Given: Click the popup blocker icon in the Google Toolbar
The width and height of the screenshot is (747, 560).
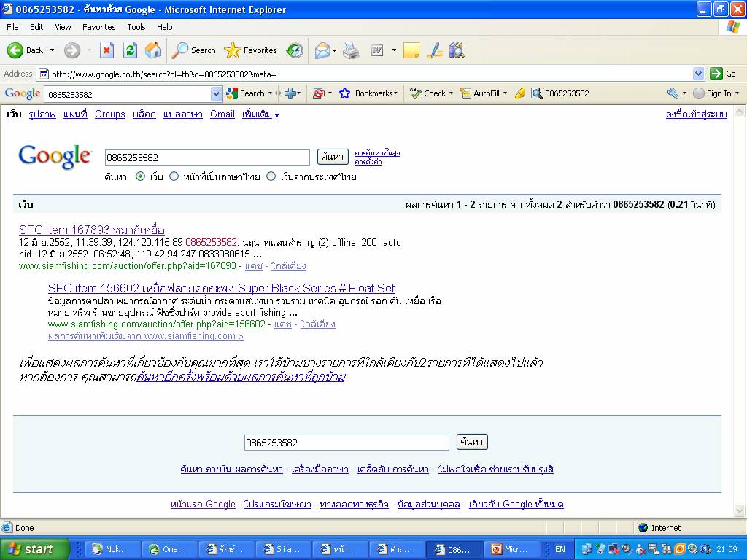Looking at the screenshot, I should click(x=318, y=93).
